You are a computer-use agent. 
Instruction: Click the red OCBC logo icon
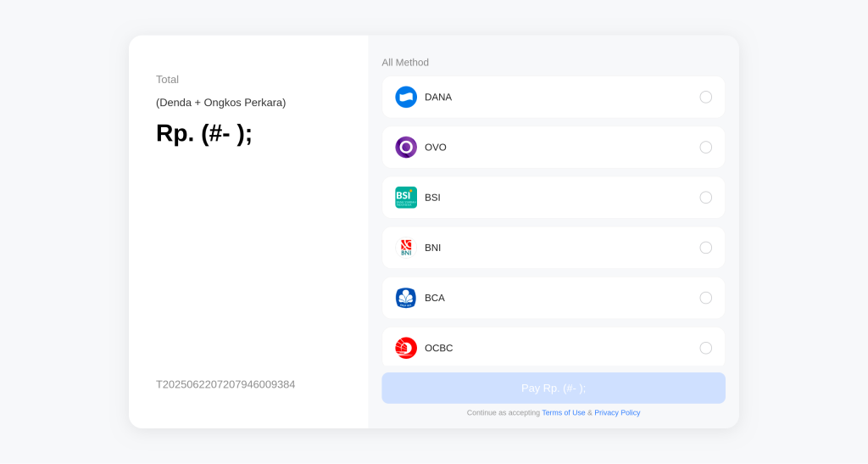click(x=406, y=348)
